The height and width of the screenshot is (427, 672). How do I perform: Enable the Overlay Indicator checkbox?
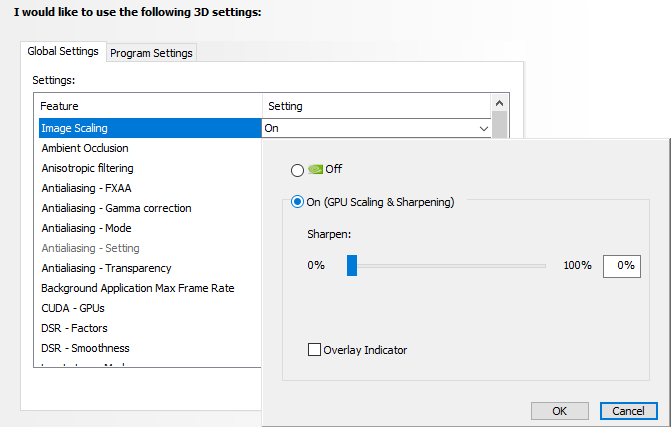click(315, 350)
